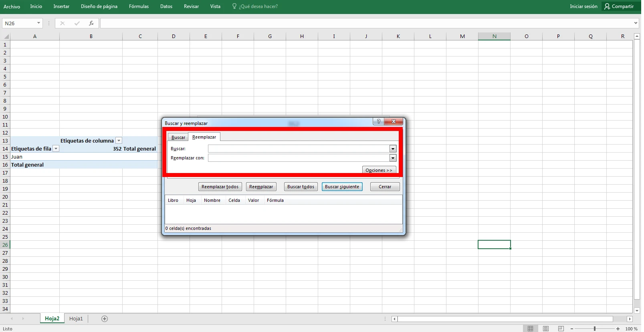Viewport: 644px width, 332px height.
Task: Add a new sheet with plus icon
Action: (105, 319)
